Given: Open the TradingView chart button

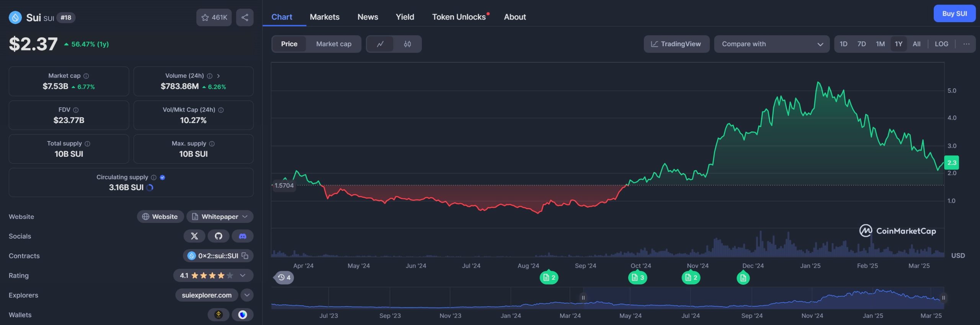Looking at the screenshot, I should (x=676, y=44).
